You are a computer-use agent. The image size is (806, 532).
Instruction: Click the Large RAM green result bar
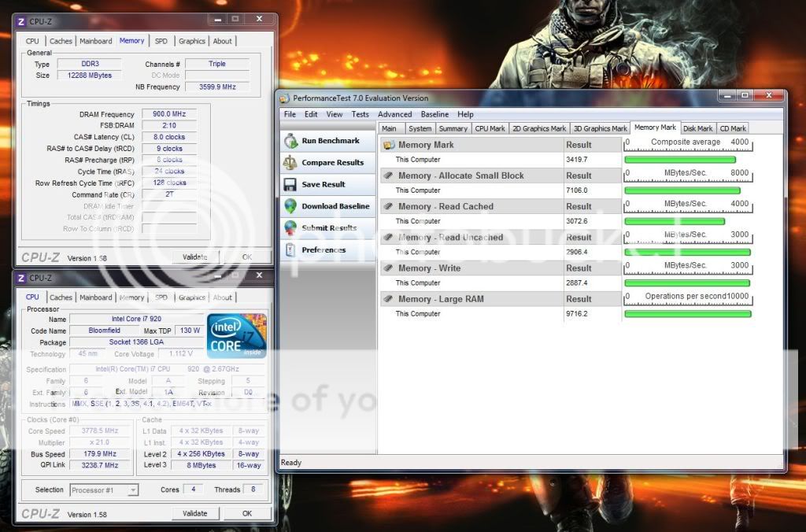pos(688,314)
